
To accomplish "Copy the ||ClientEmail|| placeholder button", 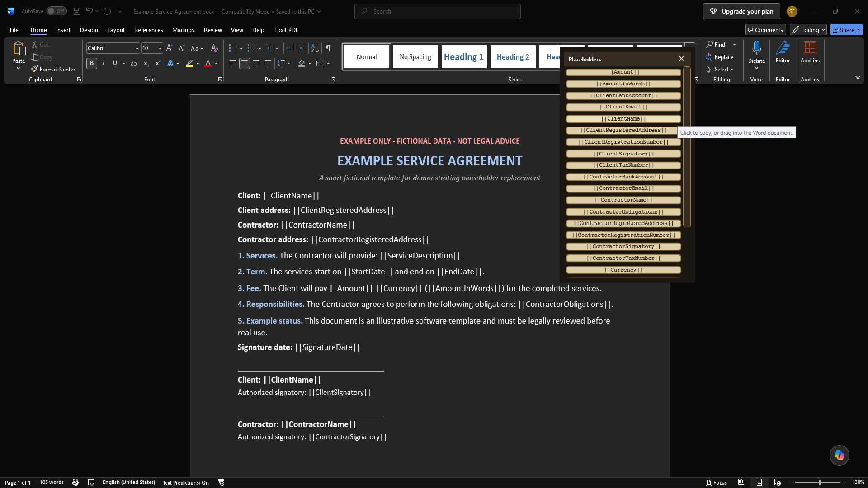I will click(x=623, y=107).
